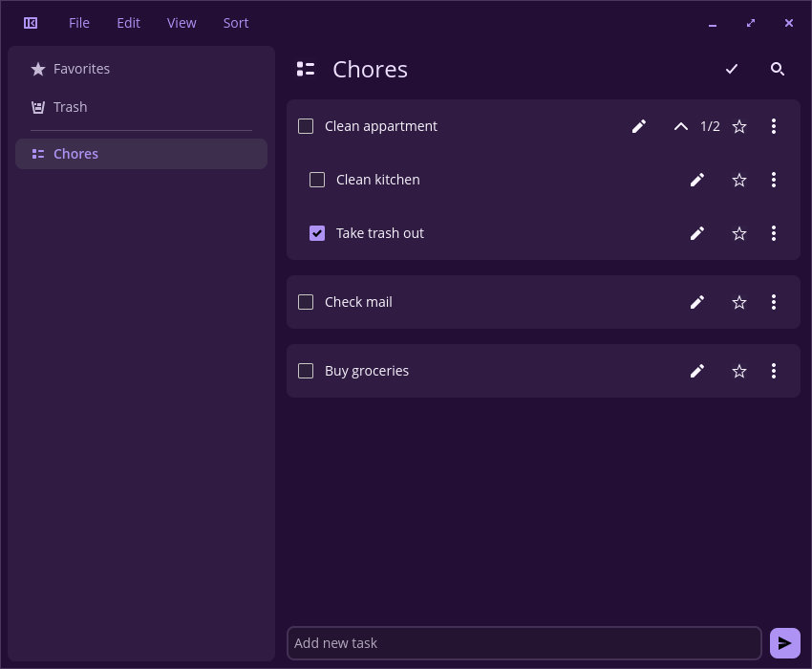The width and height of the screenshot is (812, 669).
Task: Collapse the Clean appartment subtasks
Action: 680,126
